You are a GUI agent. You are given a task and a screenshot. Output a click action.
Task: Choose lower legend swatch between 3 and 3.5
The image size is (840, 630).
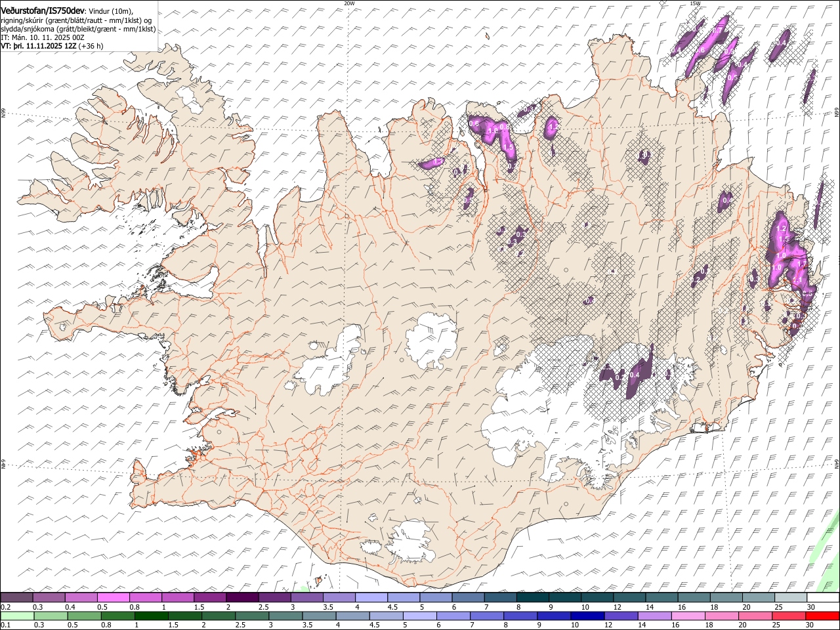click(285, 616)
